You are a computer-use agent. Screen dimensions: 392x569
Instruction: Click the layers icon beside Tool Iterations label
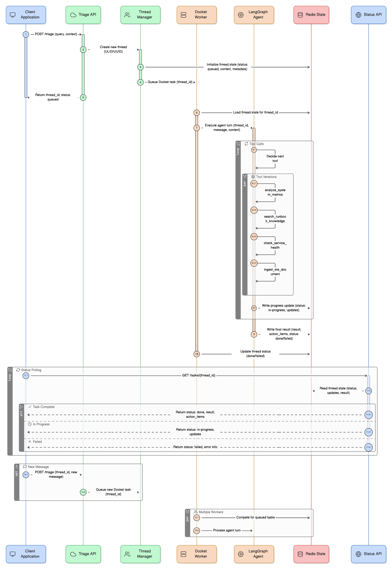(x=253, y=177)
